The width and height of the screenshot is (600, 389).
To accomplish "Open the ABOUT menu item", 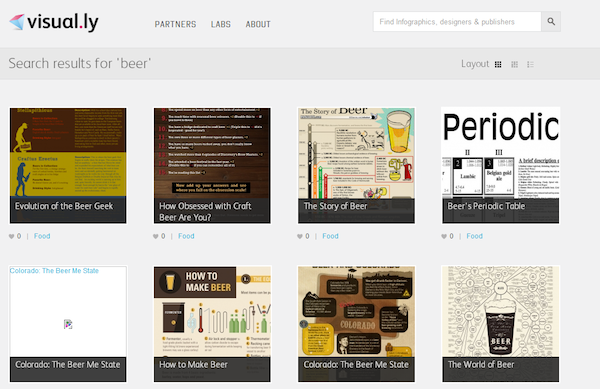I will (x=258, y=24).
